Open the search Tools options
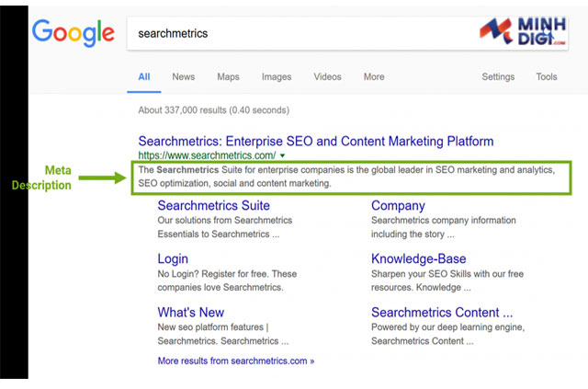Image resolution: width=588 pixels, height=389 pixels. [547, 77]
